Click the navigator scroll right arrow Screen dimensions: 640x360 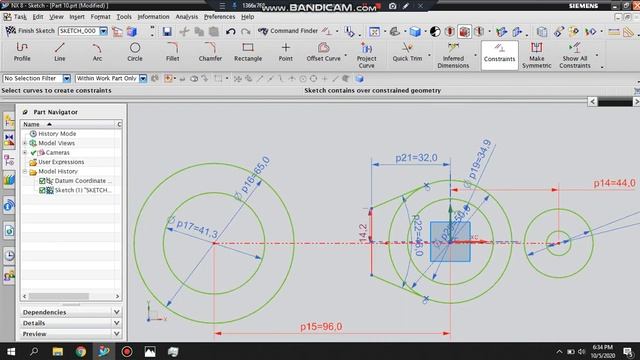click(x=118, y=296)
